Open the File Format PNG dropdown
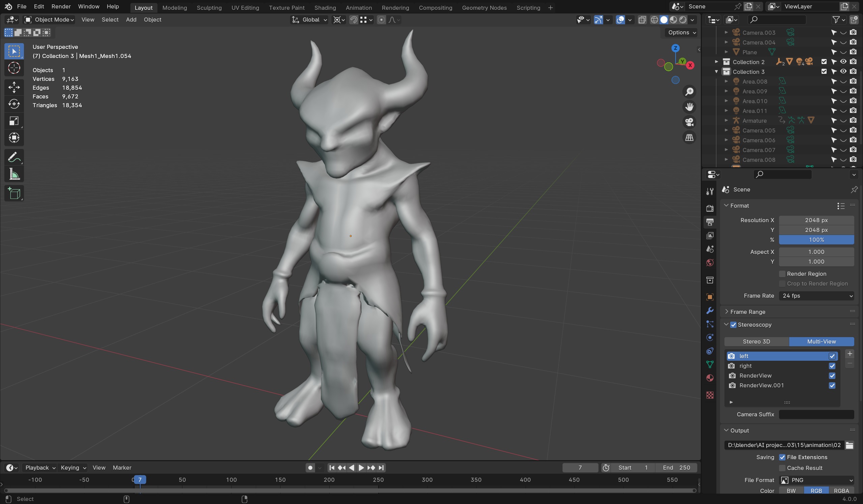The image size is (863, 504). 816,480
